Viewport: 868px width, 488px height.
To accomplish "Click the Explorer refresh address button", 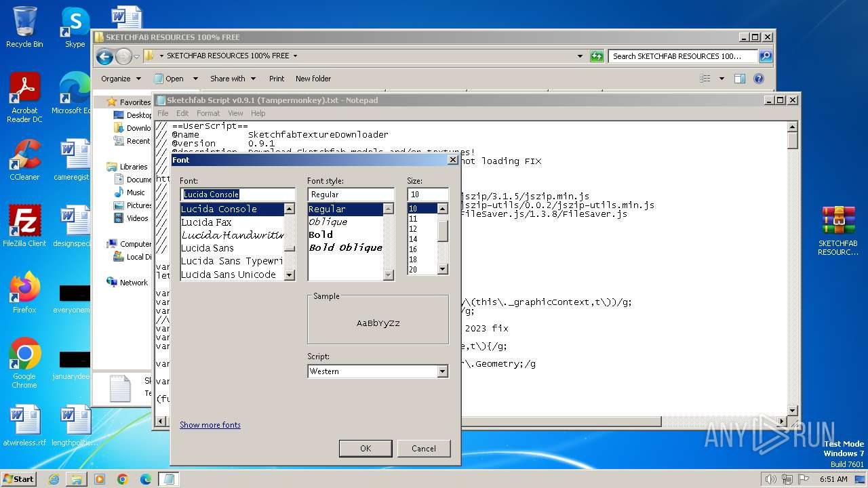I will coord(597,56).
